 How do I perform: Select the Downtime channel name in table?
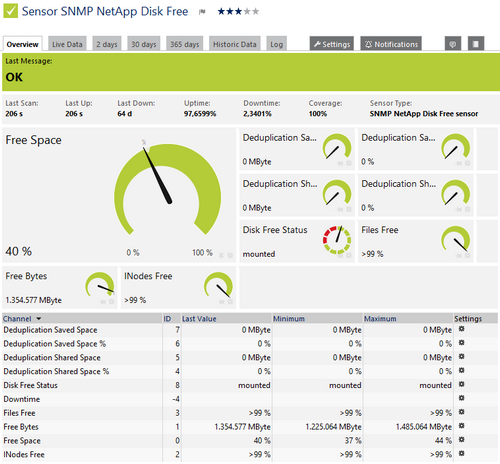point(22,399)
